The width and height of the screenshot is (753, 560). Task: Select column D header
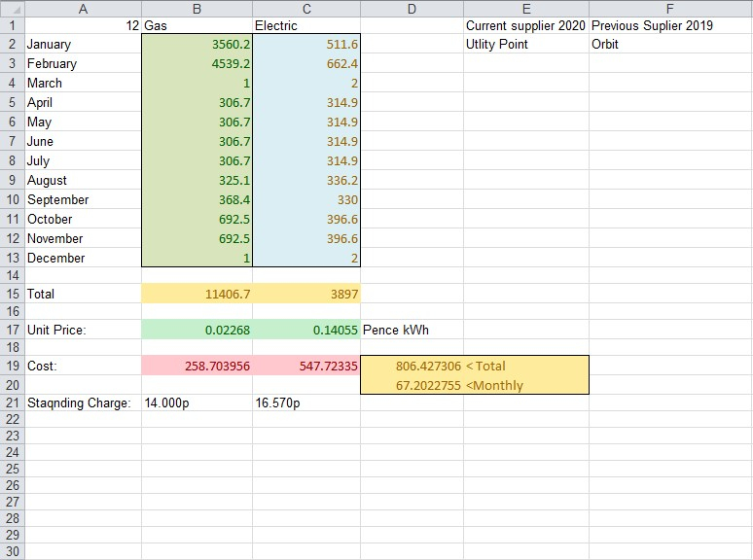(412, 9)
